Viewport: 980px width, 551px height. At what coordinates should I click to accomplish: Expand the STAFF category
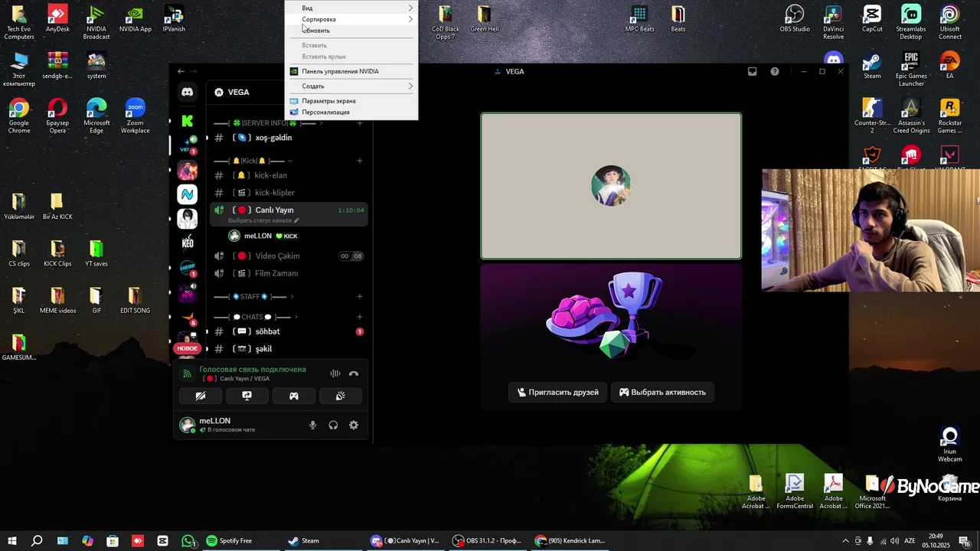tap(253, 296)
